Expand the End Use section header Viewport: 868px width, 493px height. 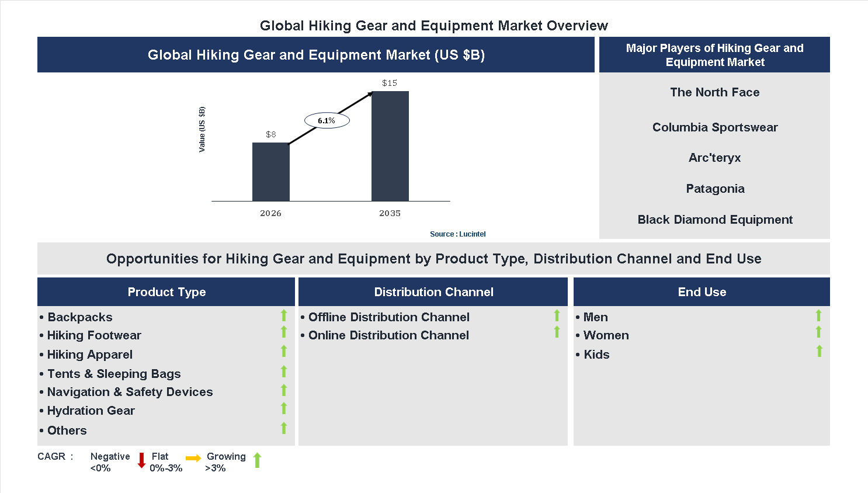(702, 291)
